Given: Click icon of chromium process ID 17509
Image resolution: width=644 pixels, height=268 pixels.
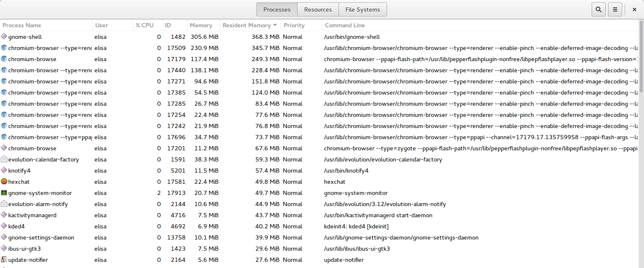Looking at the screenshot, I should pyautogui.click(x=4, y=48).
